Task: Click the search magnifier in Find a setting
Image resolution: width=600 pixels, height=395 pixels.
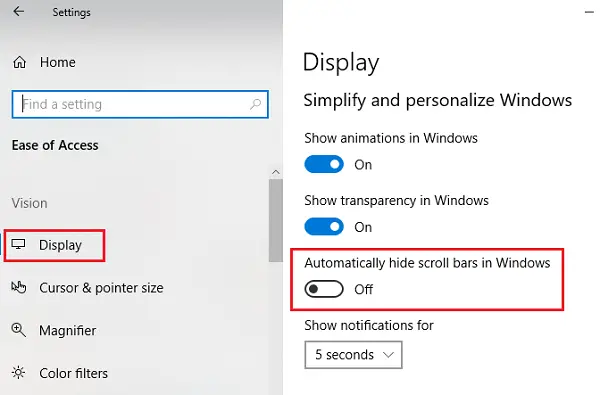Action: (255, 104)
